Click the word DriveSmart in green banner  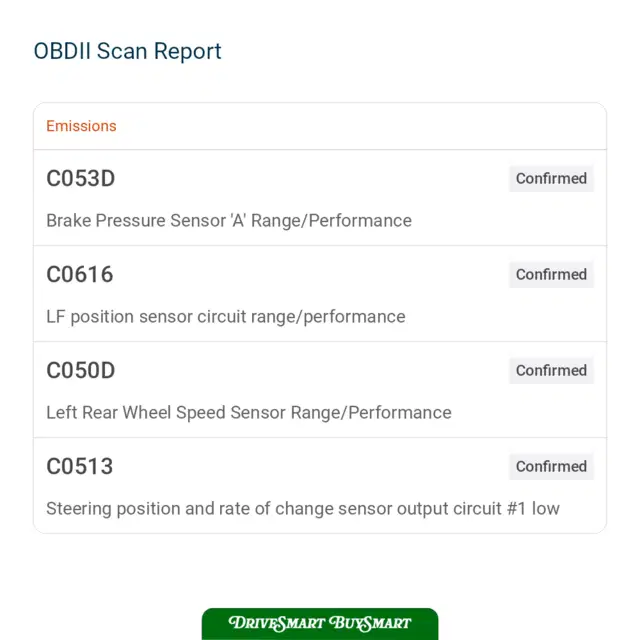[x=277, y=623]
